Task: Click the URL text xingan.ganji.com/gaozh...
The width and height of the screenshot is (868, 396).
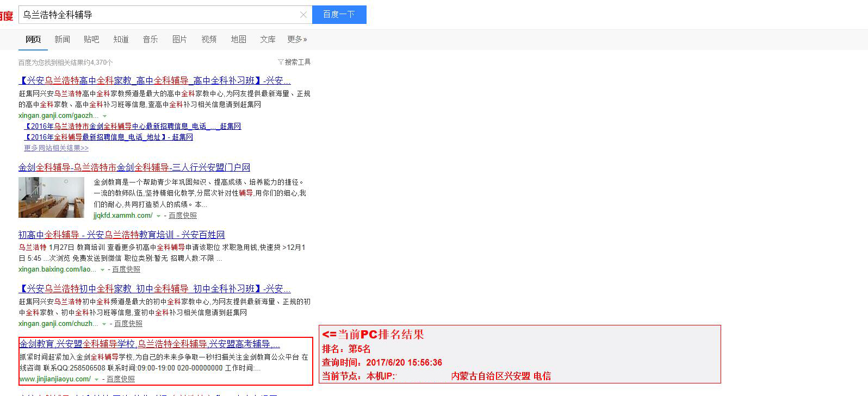Action: (x=59, y=116)
